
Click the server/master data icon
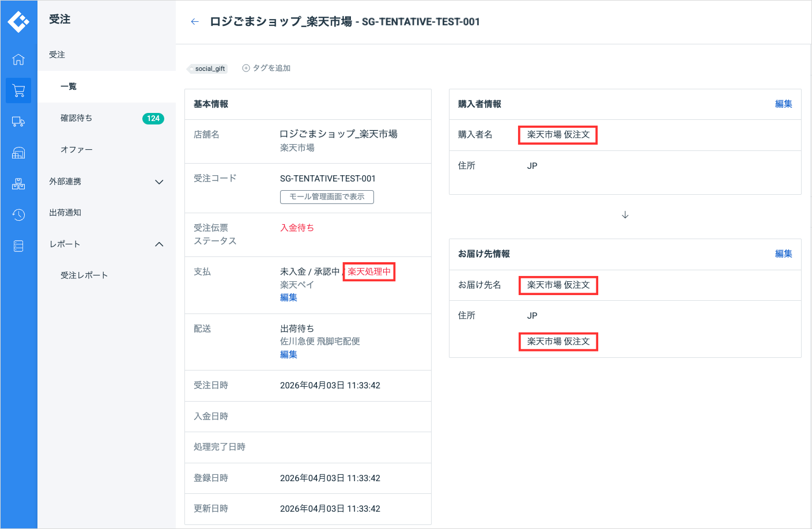[x=18, y=246]
